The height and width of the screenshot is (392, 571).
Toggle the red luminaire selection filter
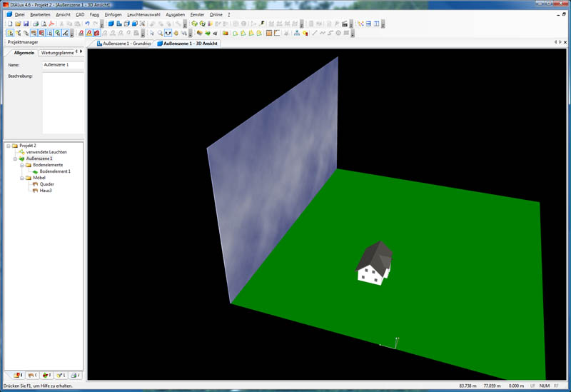point(41,33)
